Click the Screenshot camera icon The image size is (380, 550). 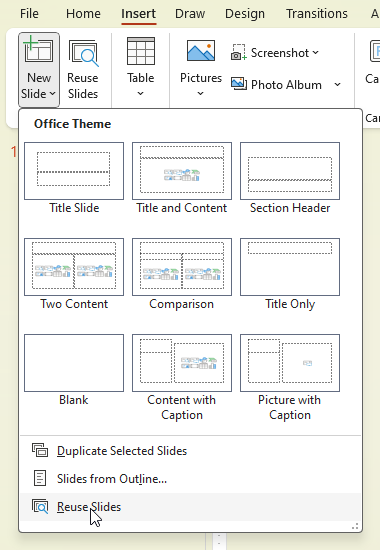pos(239,52)
